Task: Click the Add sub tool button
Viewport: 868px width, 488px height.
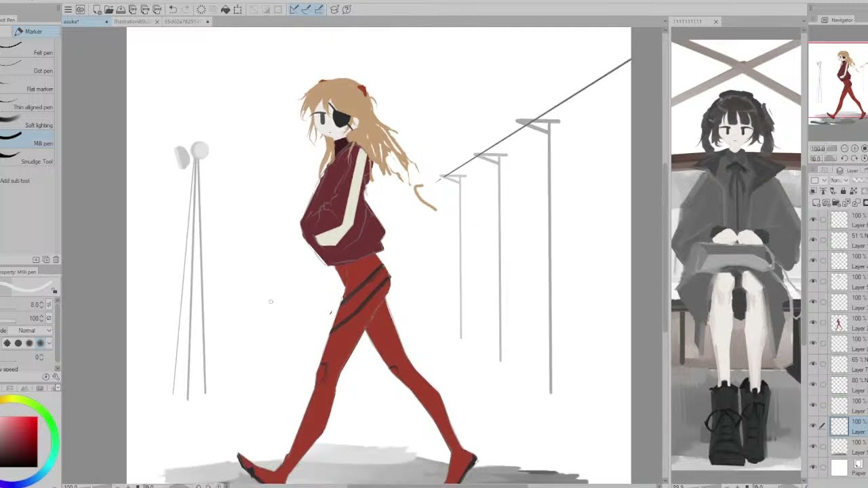Action: point(15,181)
